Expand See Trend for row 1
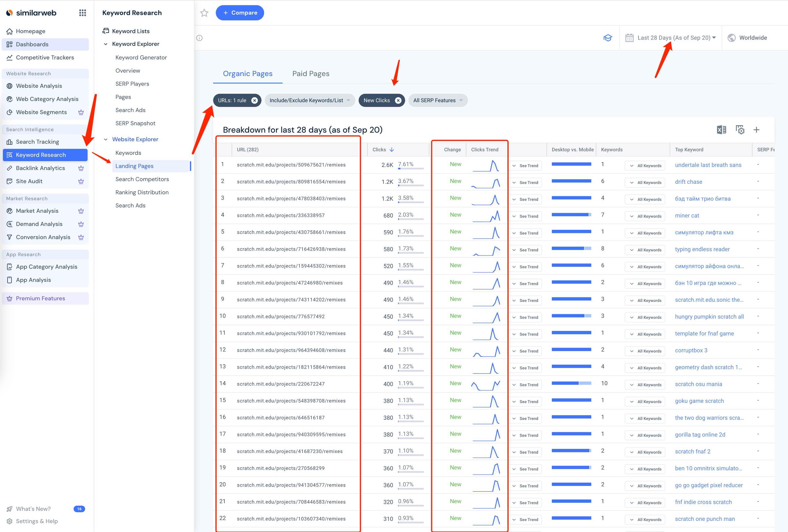The image size is (788, 532). tap(525, 166)
